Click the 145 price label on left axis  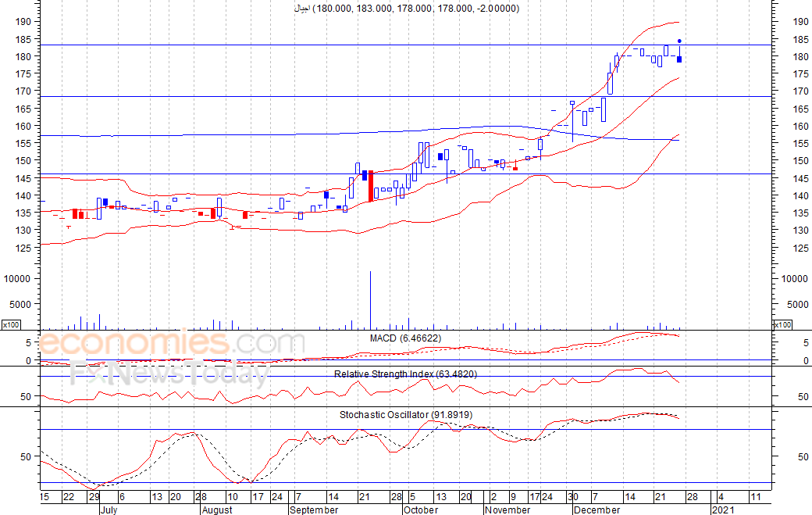click(23, 179)
